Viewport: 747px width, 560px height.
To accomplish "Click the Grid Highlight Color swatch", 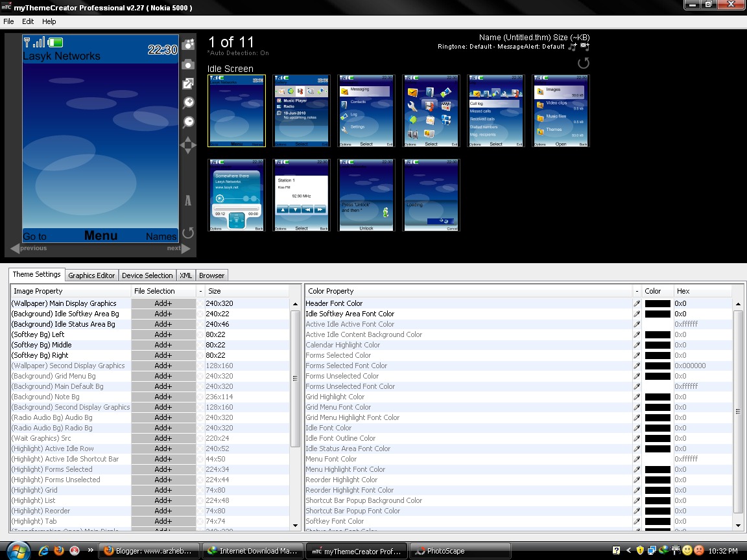I will point(658,397).
